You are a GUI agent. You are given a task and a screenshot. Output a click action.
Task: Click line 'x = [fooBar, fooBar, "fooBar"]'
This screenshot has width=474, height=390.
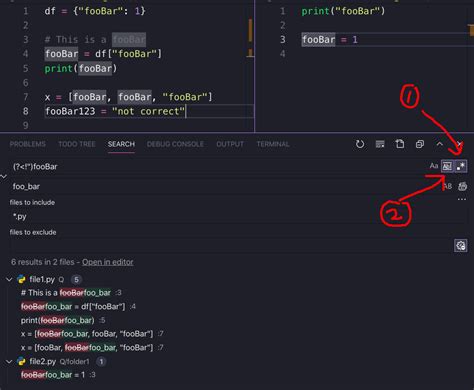128,97
